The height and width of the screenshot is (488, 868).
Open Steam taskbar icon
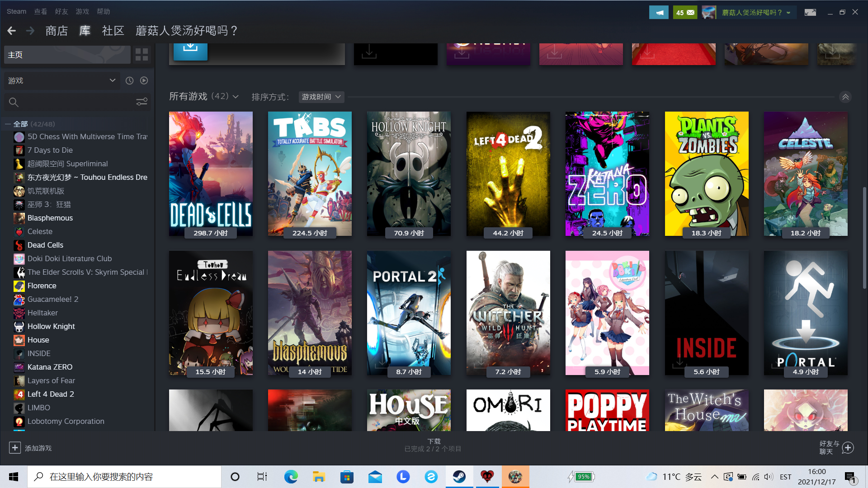coord(459,477)
